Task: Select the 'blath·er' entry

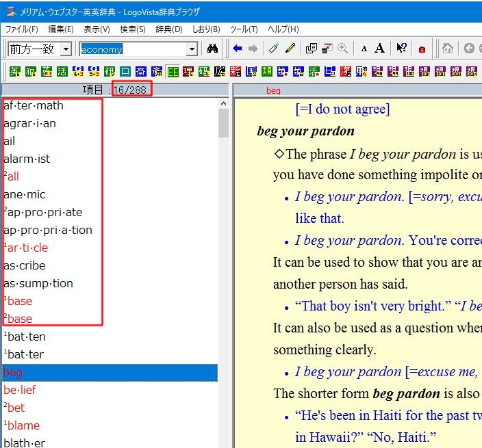Action: click(24, 443)
